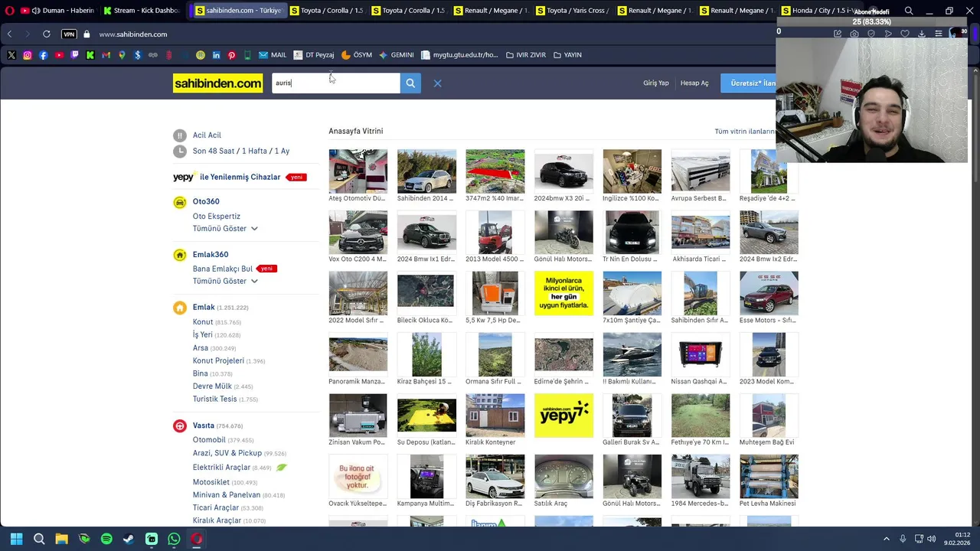Open the Kick bookmark icon

click(x=90, y=55)
